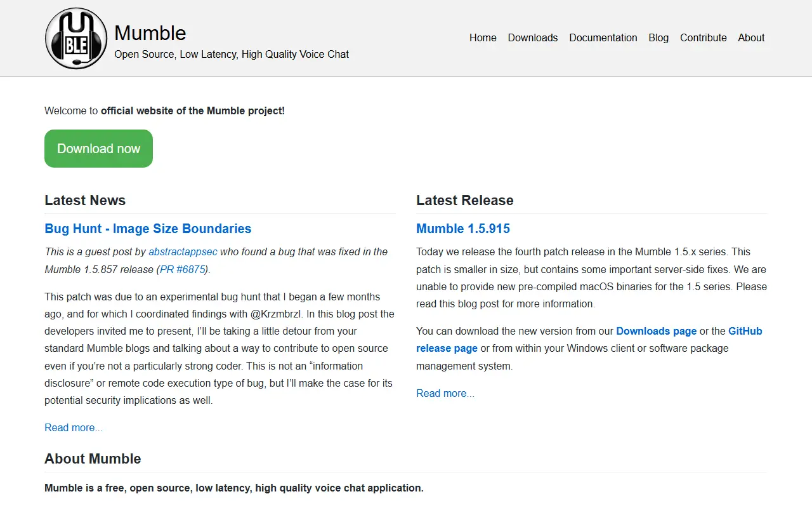Click the About Mumble heading
This screenshot has height=508, width=812.
pos(93,459)
